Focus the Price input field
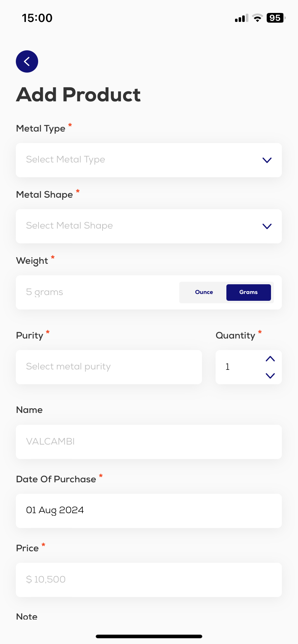 coord(149,580)
